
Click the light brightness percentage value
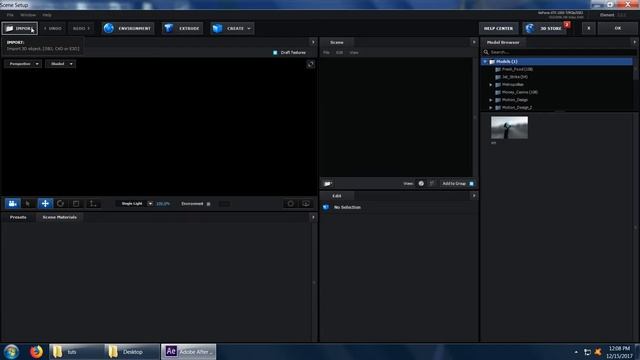[x=163, y=204]
